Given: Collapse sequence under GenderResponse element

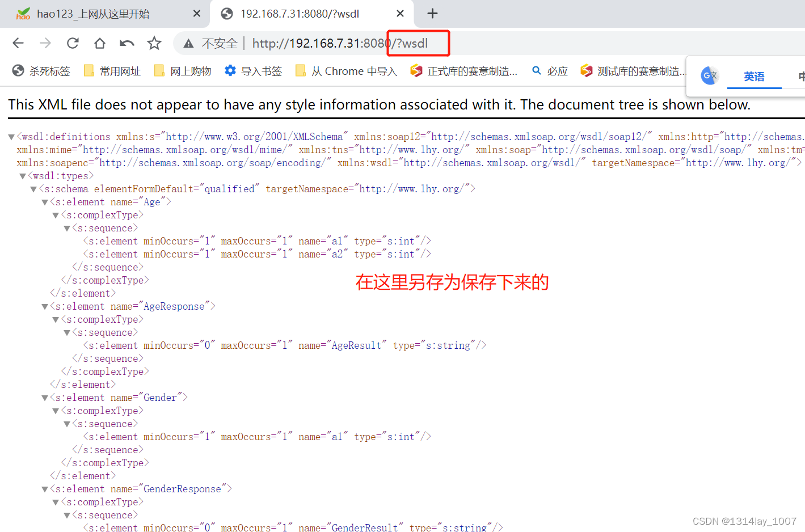Looking at the screenshot, I should pyautogui.click(x=67, y=515).
